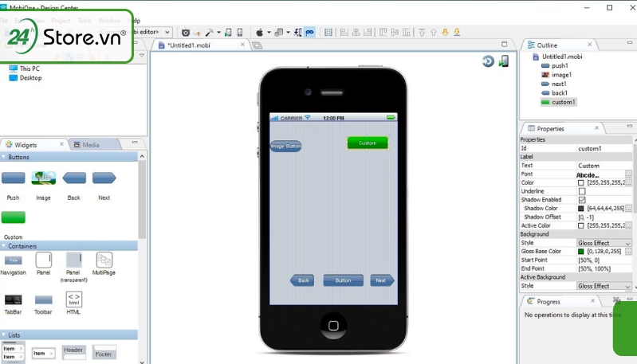This screenshot has width=637, height=364.
Task: Select the Push button widget
Action: click(x=14, y=178)
